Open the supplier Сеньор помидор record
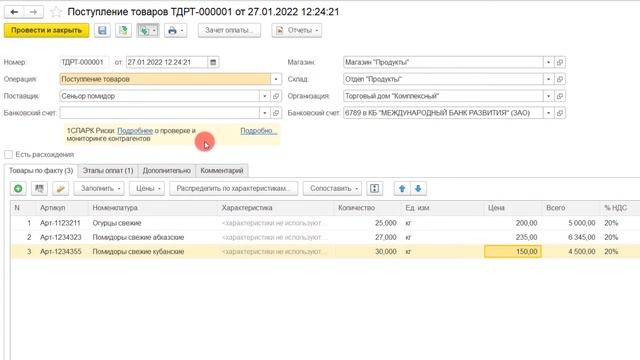Screen dimensions: 640x360 tap(276, 96)
